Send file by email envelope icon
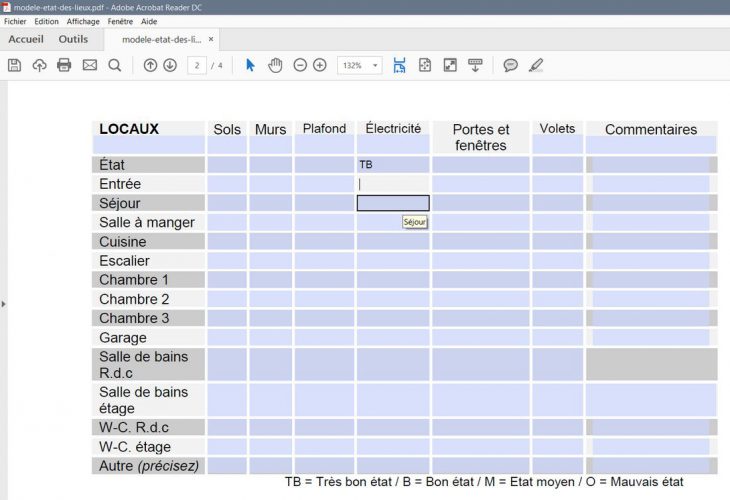This screenshot has height=500, width=730. [90, 65]
